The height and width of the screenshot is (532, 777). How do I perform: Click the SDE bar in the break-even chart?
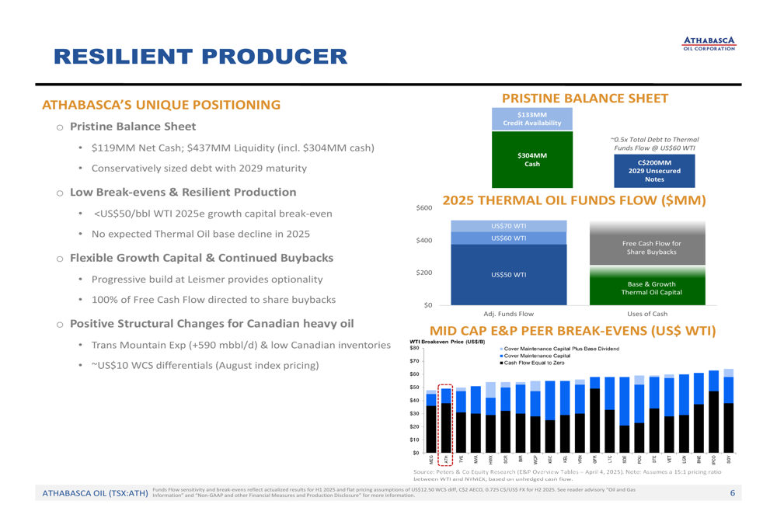[625, 415]
